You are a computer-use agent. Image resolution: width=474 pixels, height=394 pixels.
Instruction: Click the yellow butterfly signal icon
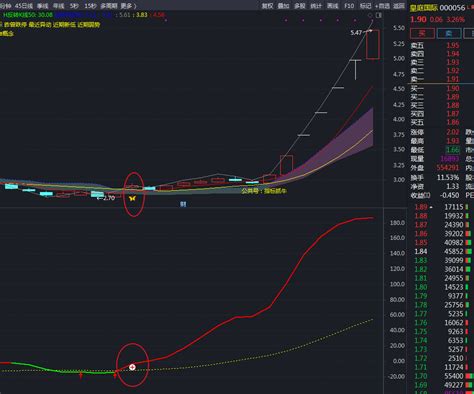(x=132, y=198)
